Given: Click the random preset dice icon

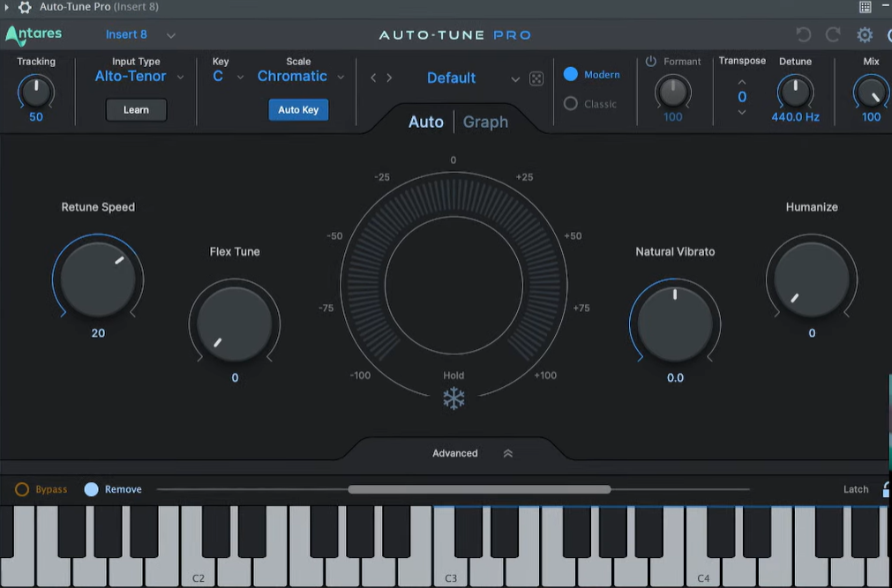Looking at the screenshot, I should coord(536,78).
